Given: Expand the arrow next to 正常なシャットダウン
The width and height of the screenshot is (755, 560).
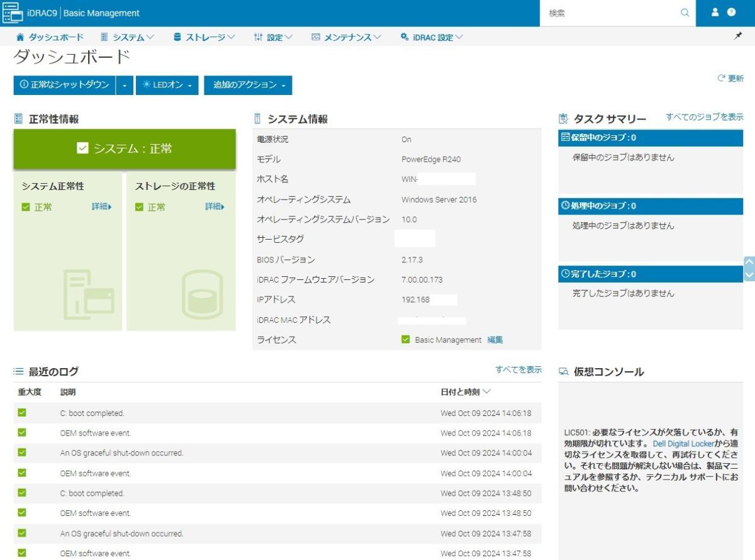Looking at the screenshot, I should click(x=125, y=85).
